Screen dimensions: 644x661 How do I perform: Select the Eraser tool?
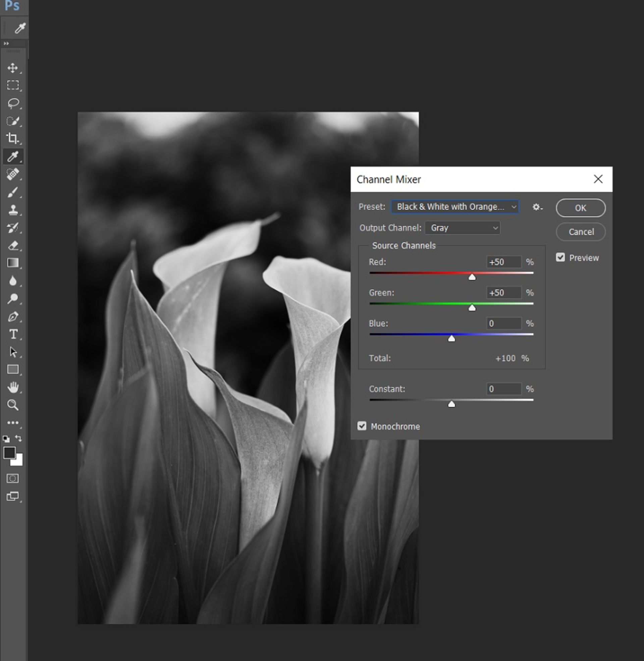(x=13, y=245)
